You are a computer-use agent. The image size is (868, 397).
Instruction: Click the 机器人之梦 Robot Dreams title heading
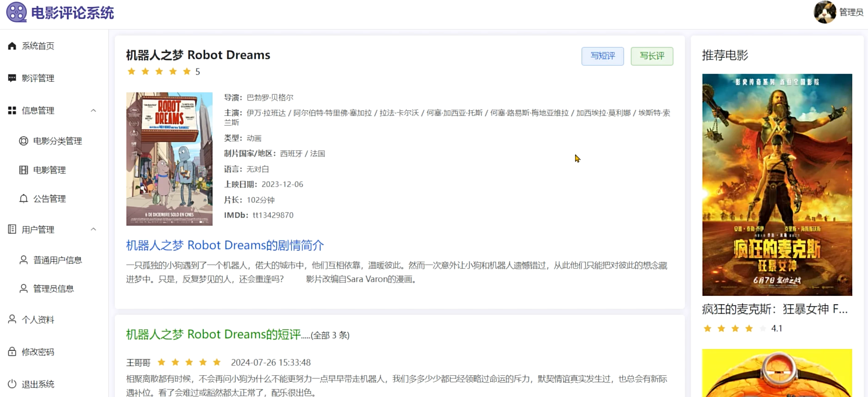198,55
